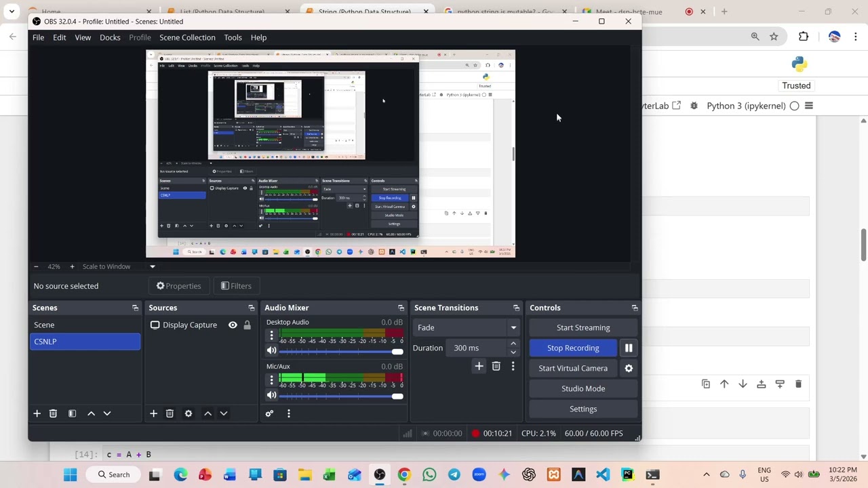Screen dimensions: 868x488
Task: Open the View menu
Action: (83, 37)
